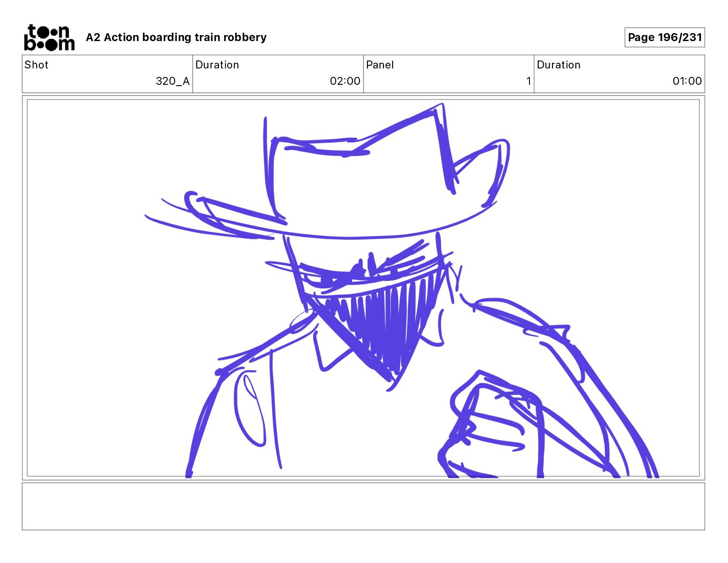Click the empty notes box below the panel

pos(363,506)
